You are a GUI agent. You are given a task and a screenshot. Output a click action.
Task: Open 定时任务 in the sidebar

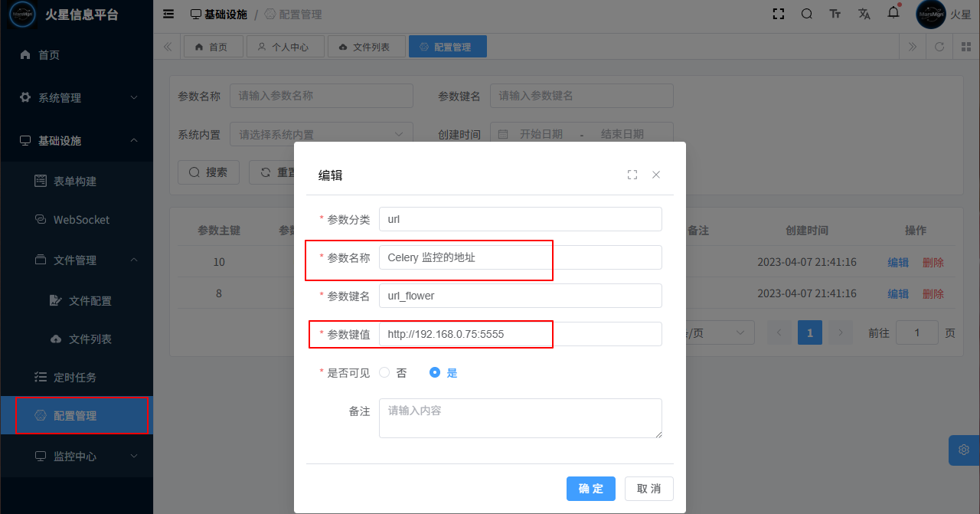click(75, 378)
